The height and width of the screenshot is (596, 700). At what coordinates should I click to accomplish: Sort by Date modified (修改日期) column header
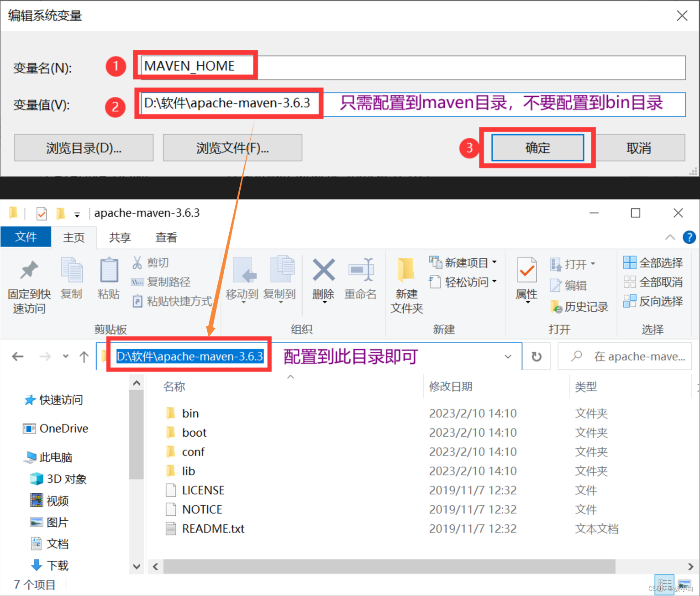pos(451,387)
